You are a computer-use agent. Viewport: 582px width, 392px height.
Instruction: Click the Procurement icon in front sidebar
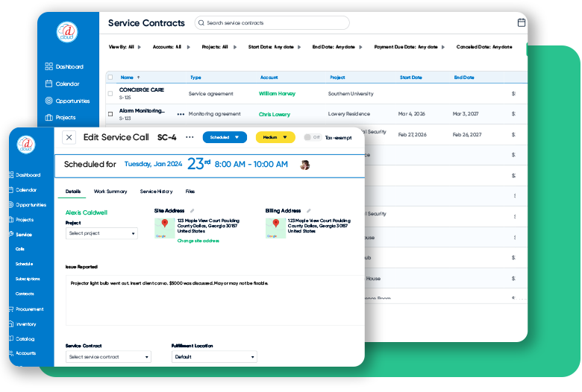point(12,309)
